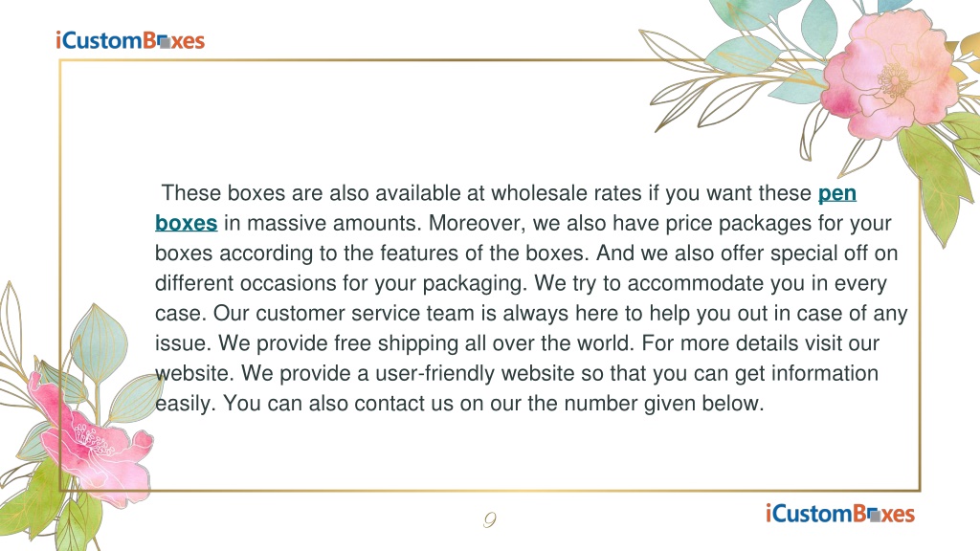Click the iCustomBoxes logo beside slide number
Image resolution: width=980 pixels, height=551 pixels.
coord(840,514)
